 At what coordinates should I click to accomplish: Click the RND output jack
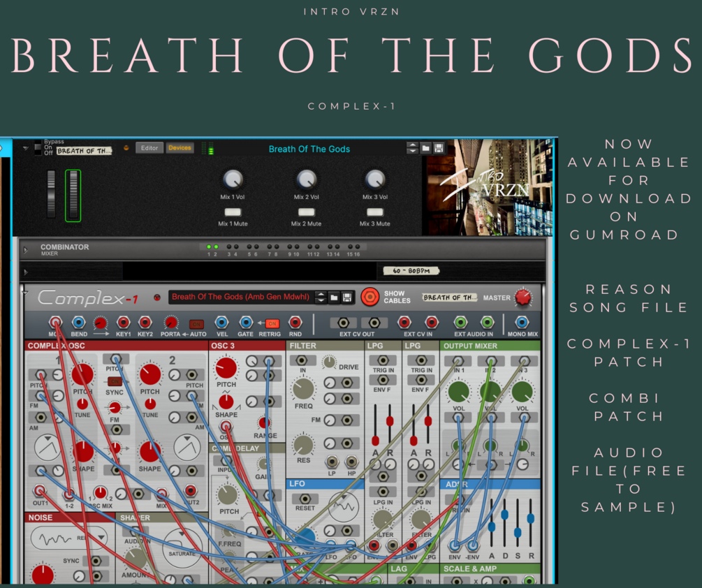pyautogui.click(x=295, y=322)
